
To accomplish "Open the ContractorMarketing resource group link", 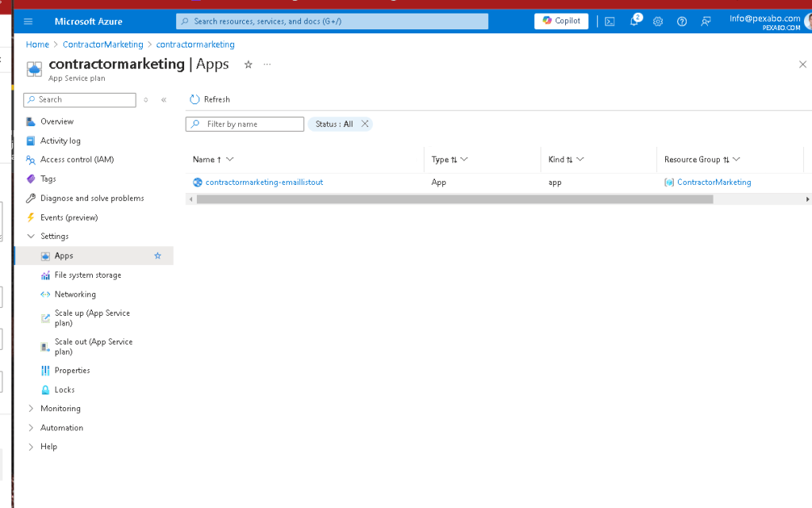I will tap(714, 183).
